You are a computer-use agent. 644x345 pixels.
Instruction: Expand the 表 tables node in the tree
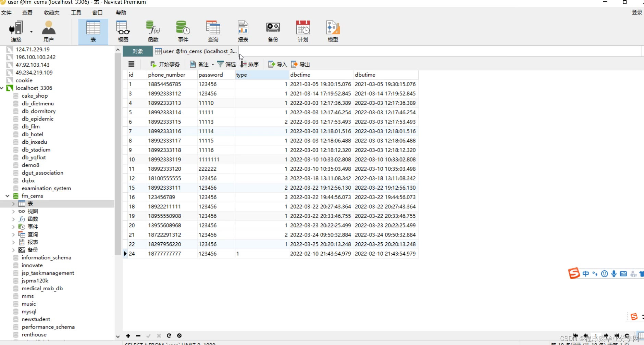coord(13,204)
